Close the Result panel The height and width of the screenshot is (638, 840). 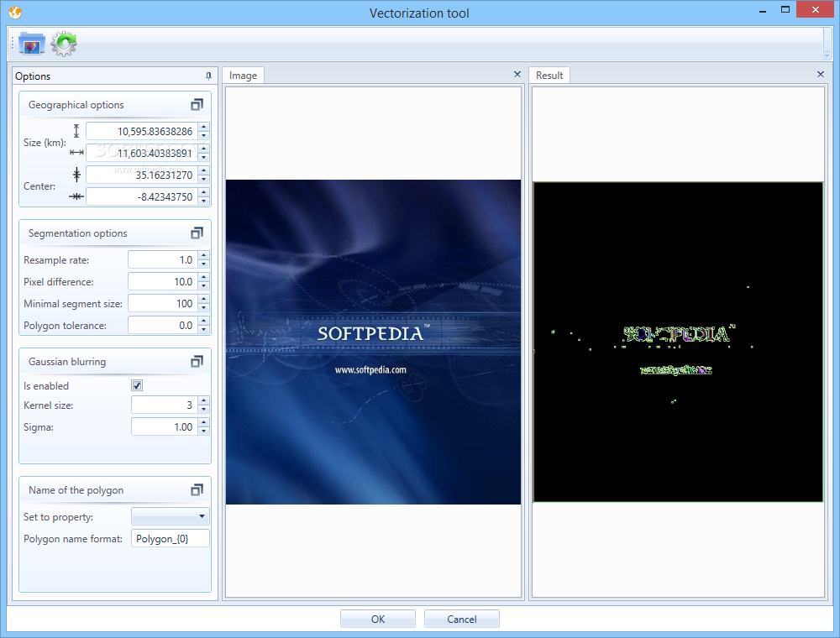820,75
